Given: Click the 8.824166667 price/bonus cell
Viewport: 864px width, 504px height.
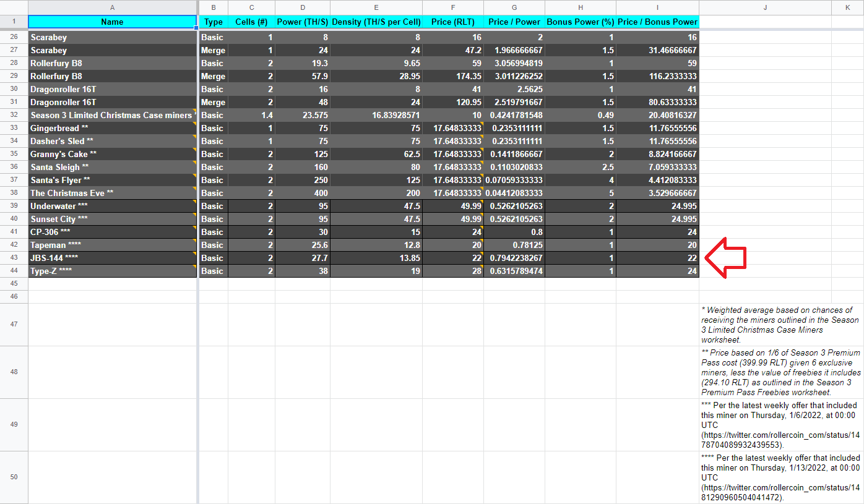Looking at the screenshot, I should 657,154.
